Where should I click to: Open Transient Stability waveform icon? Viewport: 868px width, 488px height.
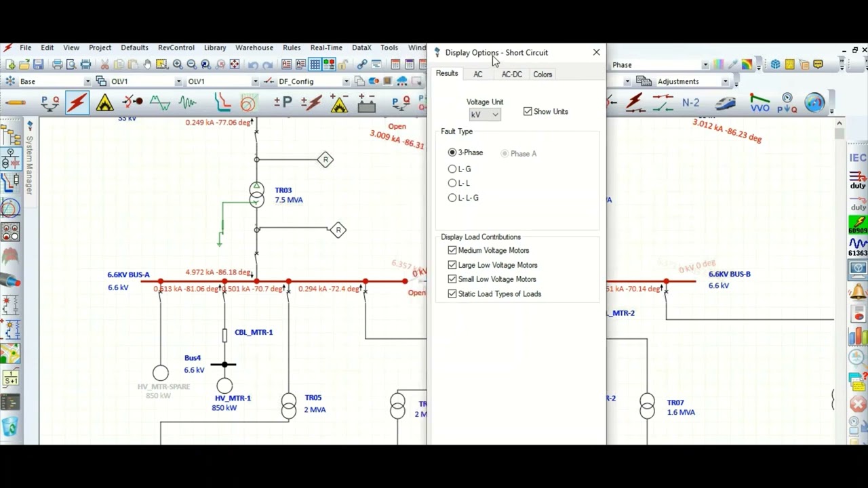pyautogui.click(x=188, y=103)
